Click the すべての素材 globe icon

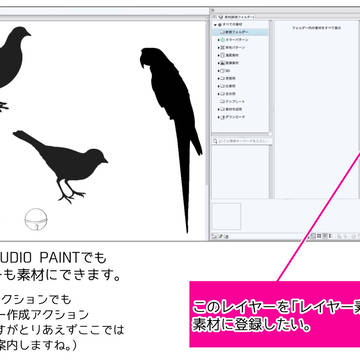[220, 25]
